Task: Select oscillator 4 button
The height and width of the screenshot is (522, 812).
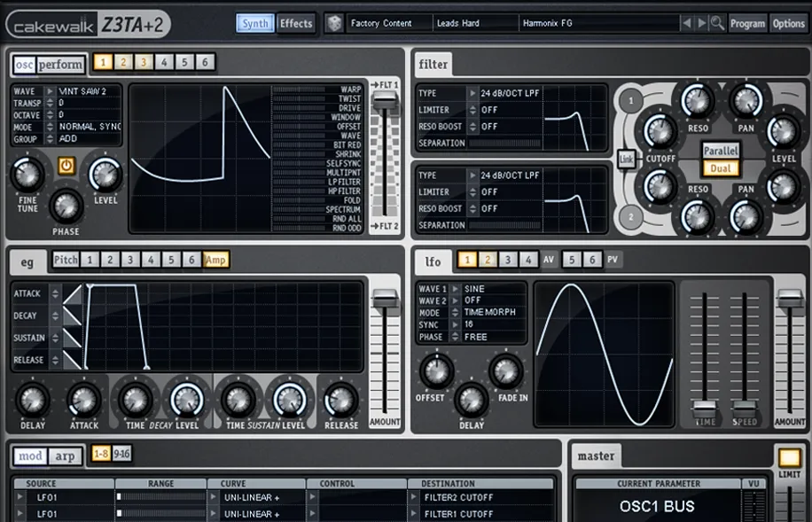Action: coord(164,62)
